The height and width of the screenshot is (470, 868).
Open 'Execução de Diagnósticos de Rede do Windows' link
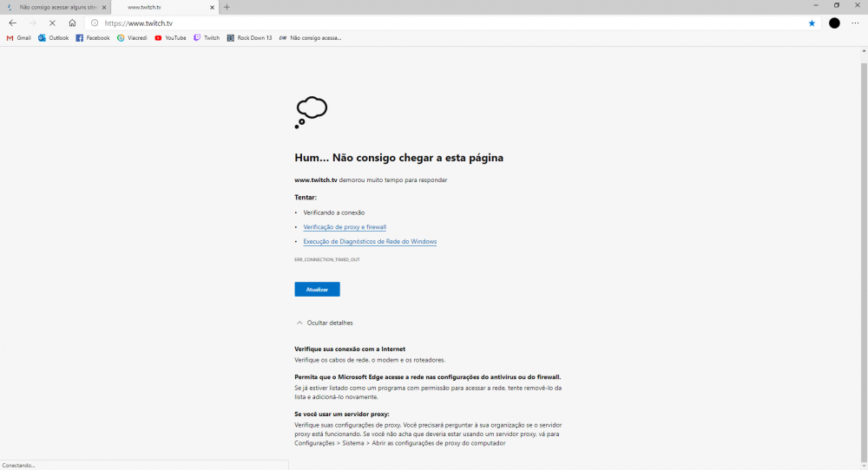pos(370,242)
